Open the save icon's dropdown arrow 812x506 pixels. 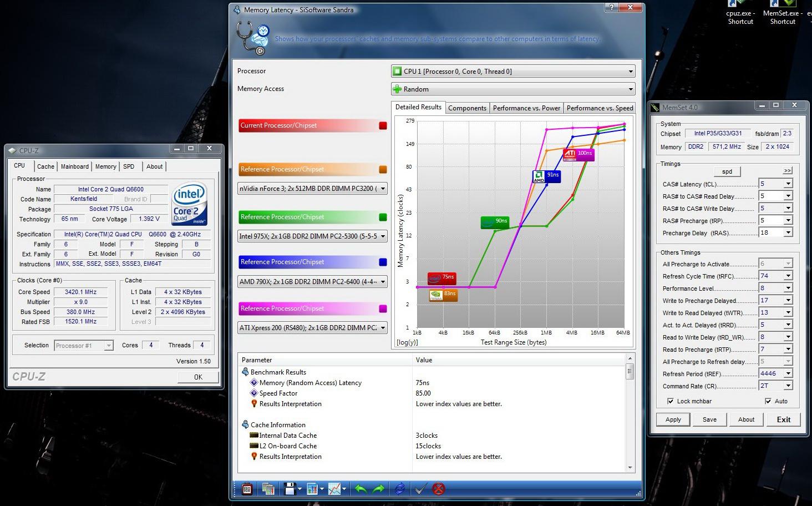300,489
